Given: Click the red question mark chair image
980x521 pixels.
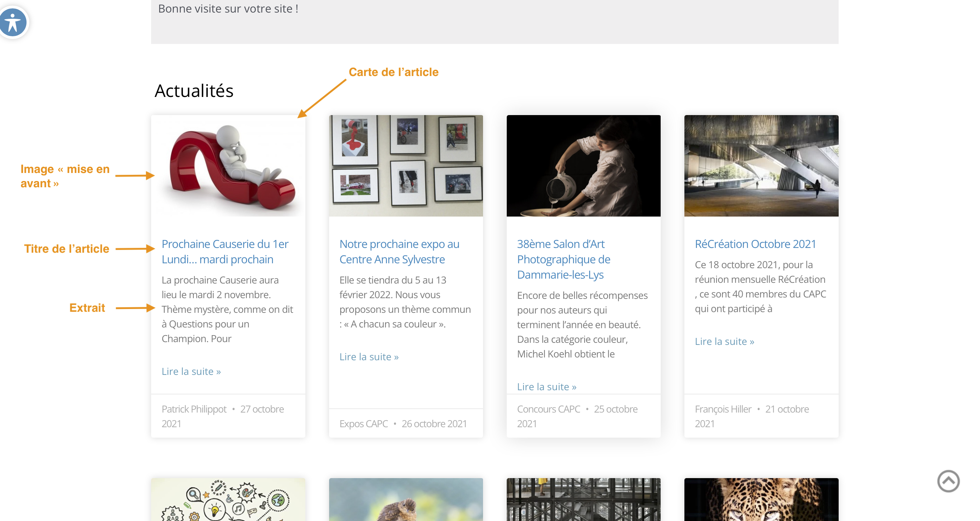Looking at the screenshot, I should [x=228, y=166].
